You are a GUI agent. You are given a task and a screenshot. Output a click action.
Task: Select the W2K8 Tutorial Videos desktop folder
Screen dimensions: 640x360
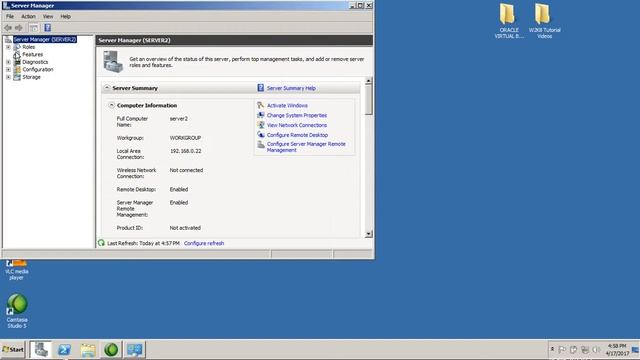[544, 21]
